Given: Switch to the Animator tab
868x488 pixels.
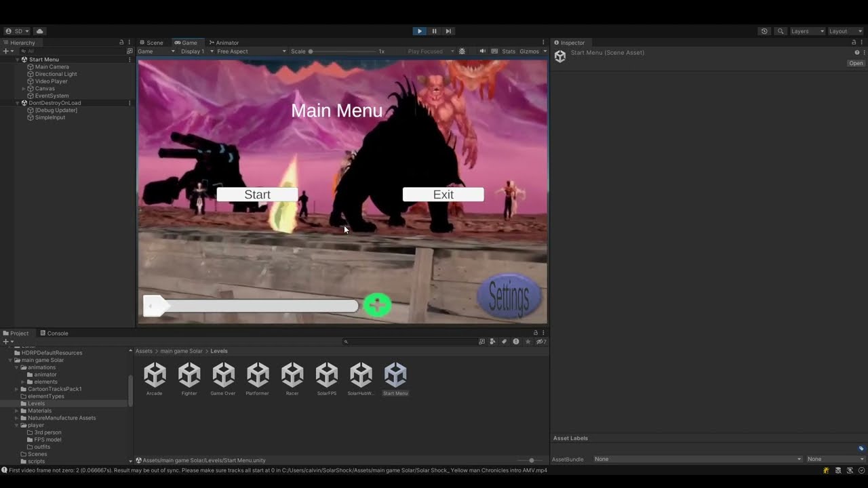Looking at the screenshot, I should pyautogui.click(x=224, y=43).
